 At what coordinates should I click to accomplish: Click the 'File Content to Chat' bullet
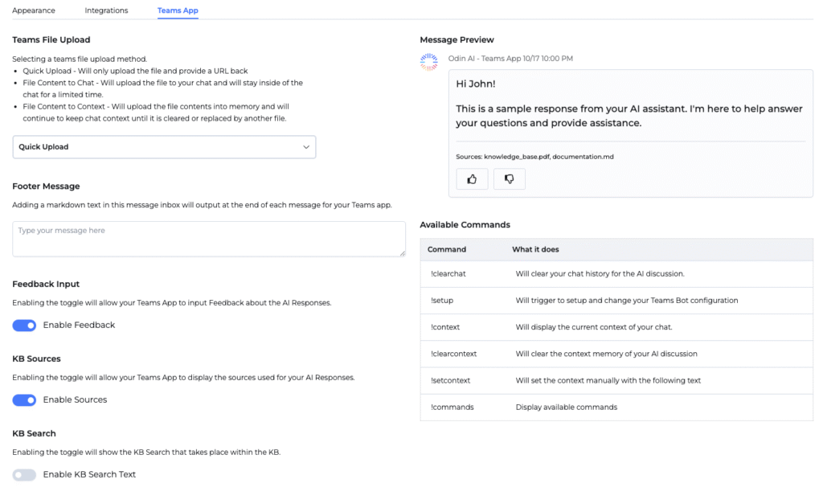[x=162, y=88]
